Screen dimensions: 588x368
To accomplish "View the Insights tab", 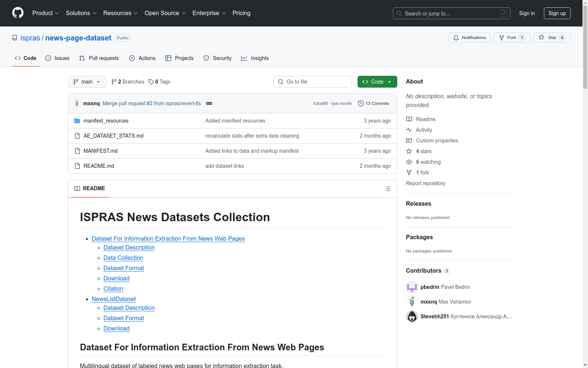I will coord(255,58).
